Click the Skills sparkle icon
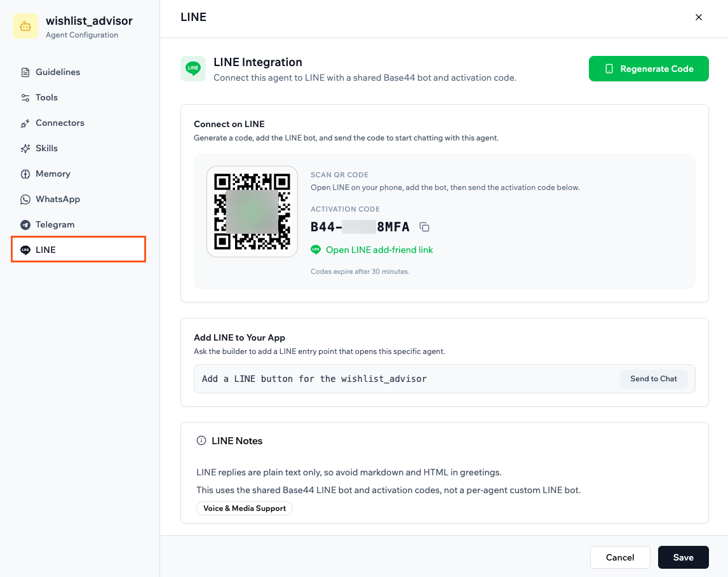728x577 pixels. 25,149
